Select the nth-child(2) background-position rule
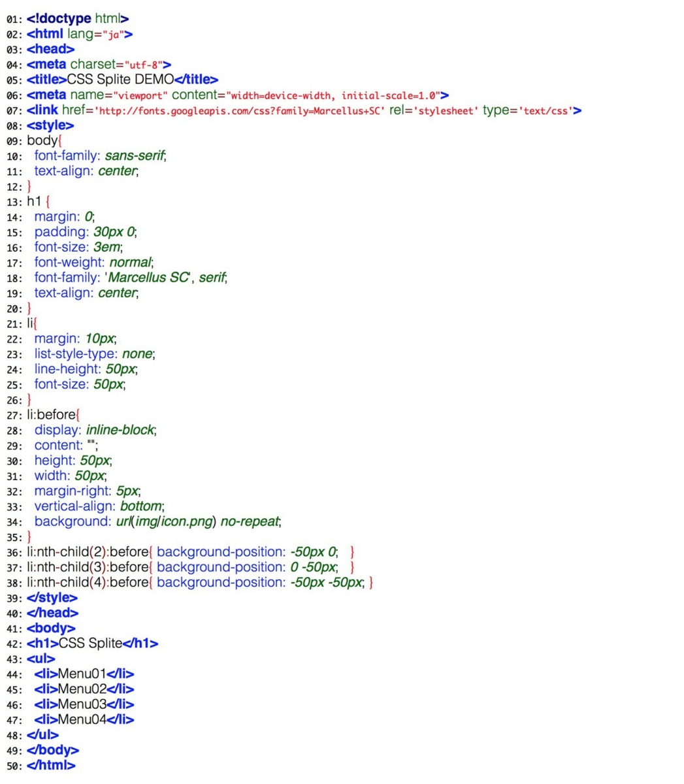This screenshot has height=784, width=684. pyautogui.click(x=247, y=551)
